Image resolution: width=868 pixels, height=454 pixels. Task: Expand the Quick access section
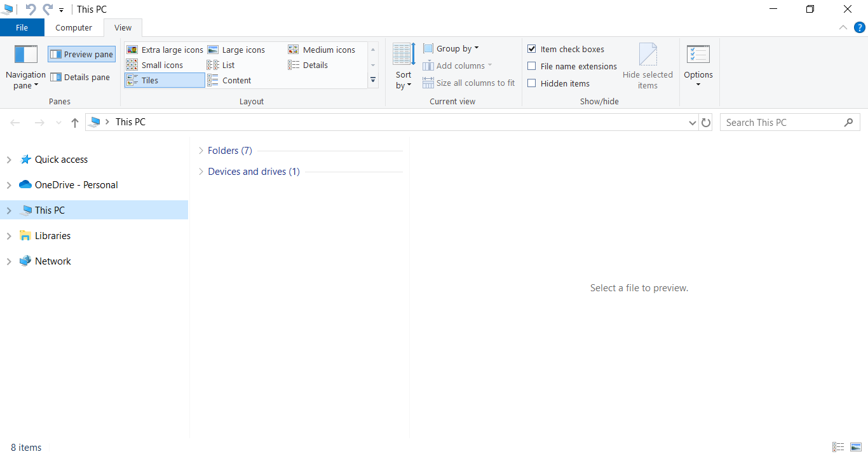(9, 159)
